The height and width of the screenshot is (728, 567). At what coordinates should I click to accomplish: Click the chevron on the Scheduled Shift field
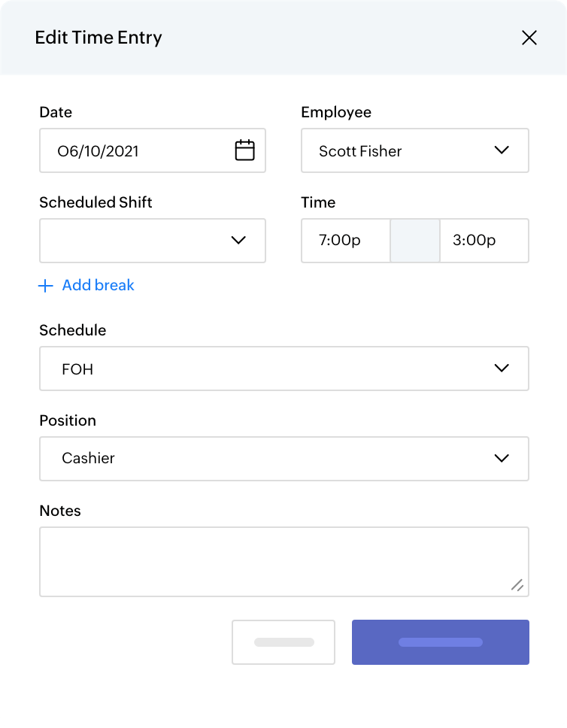239,241
